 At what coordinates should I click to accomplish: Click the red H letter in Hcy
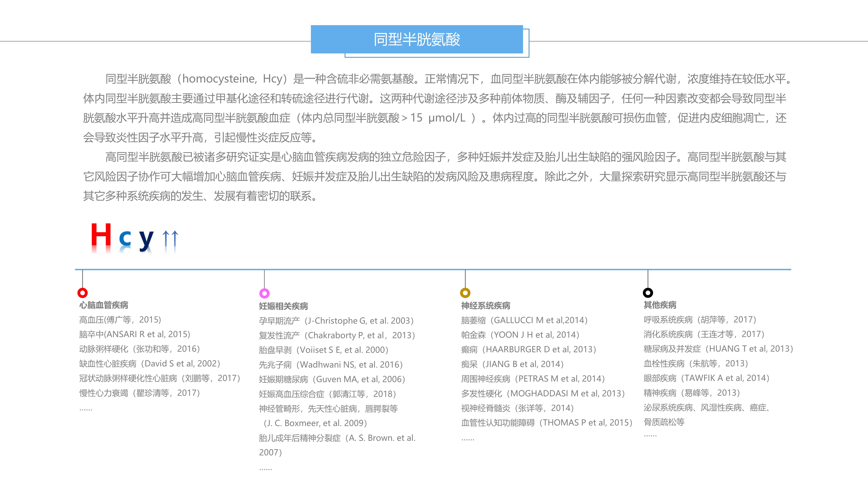[x=101, y=235]
